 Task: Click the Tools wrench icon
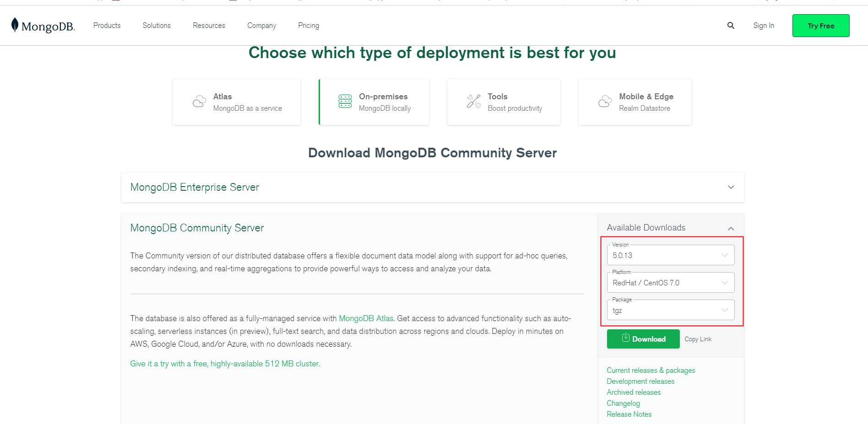[x=474, y=101]
